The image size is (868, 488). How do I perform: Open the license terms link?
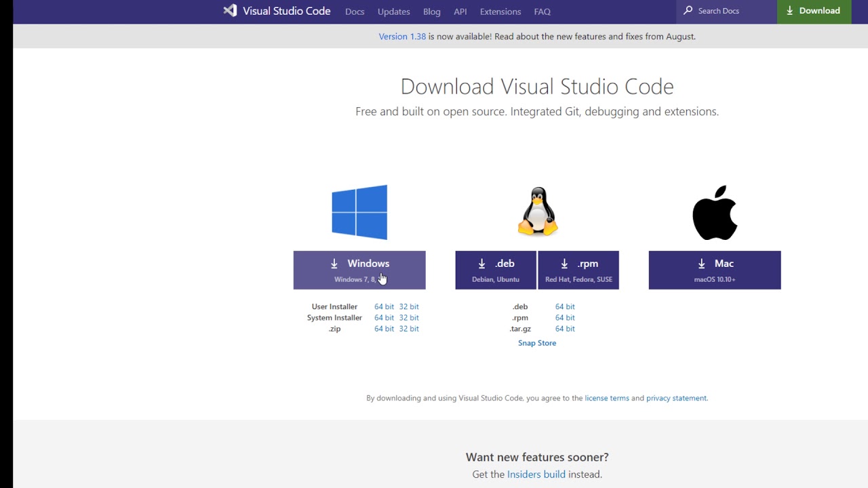(x=607, y=399)
